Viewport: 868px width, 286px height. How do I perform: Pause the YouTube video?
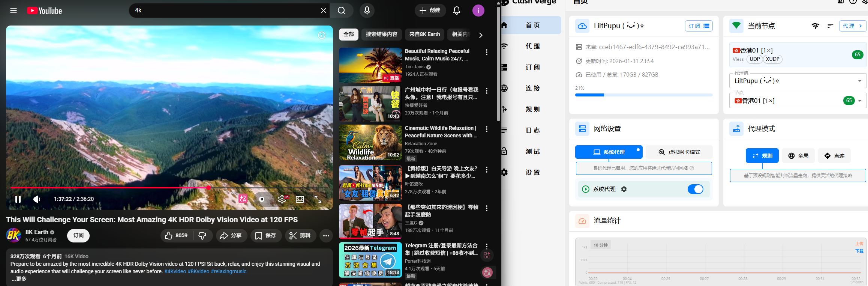coord(18,199)
